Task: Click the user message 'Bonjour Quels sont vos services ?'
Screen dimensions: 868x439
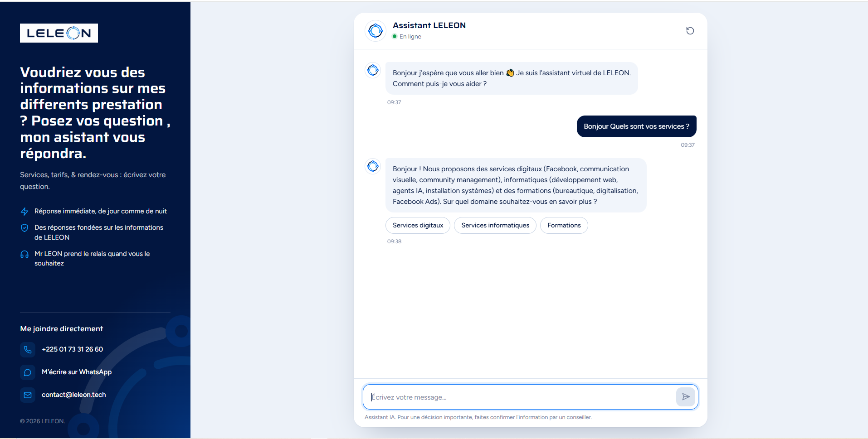Action: pyautogui.click(x=636, y=126)
